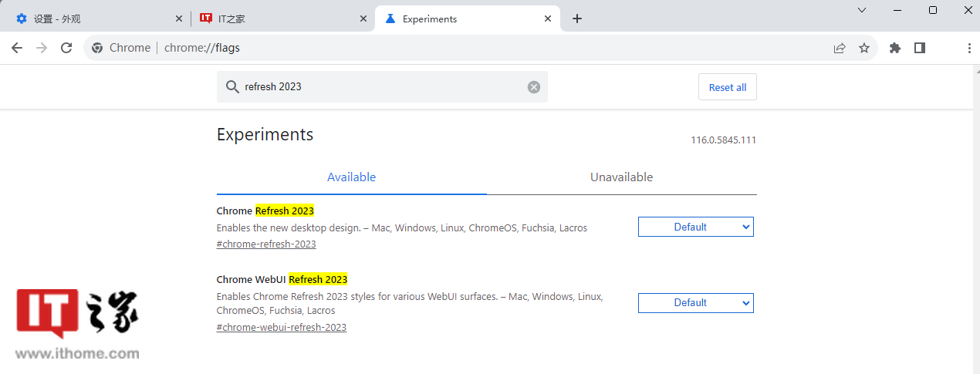Toggle the side panel icon
980x374 pixels.
[920, 48]
